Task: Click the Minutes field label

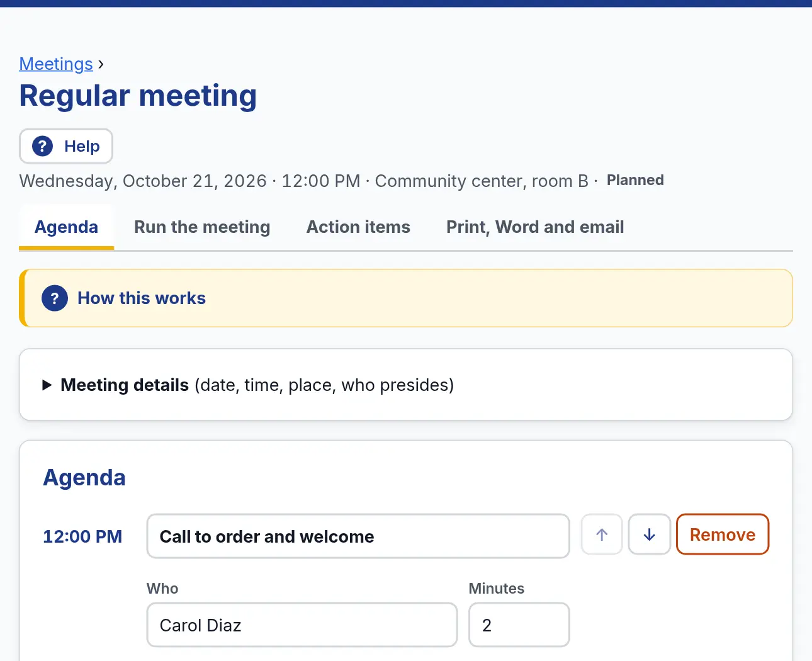Action: click(x=497, y=589)
